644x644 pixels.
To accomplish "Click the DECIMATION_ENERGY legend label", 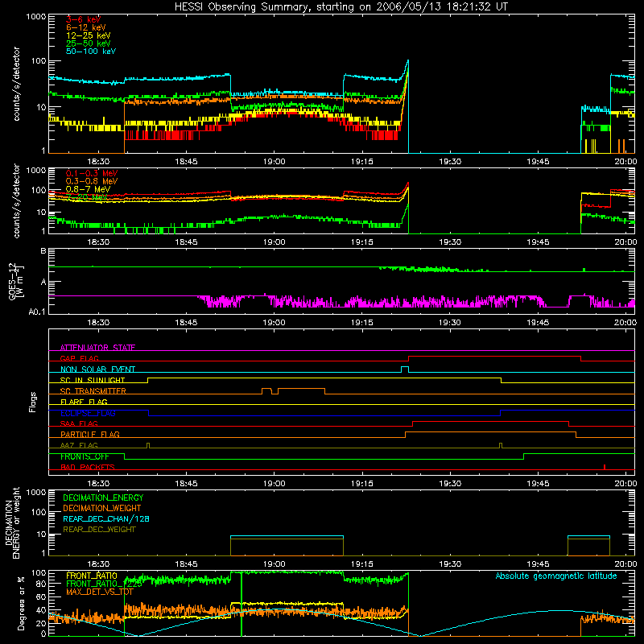I will (x=103, y=497).
